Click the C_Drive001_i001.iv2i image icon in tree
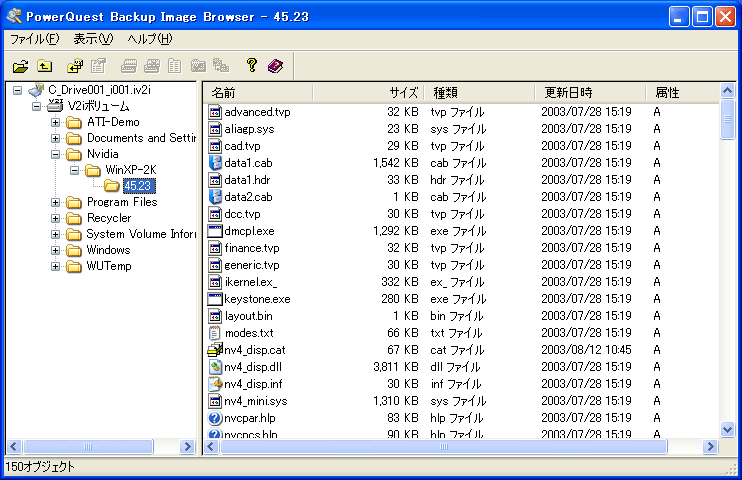Viewport: 742px width, 480px height. tap(36, 89)
